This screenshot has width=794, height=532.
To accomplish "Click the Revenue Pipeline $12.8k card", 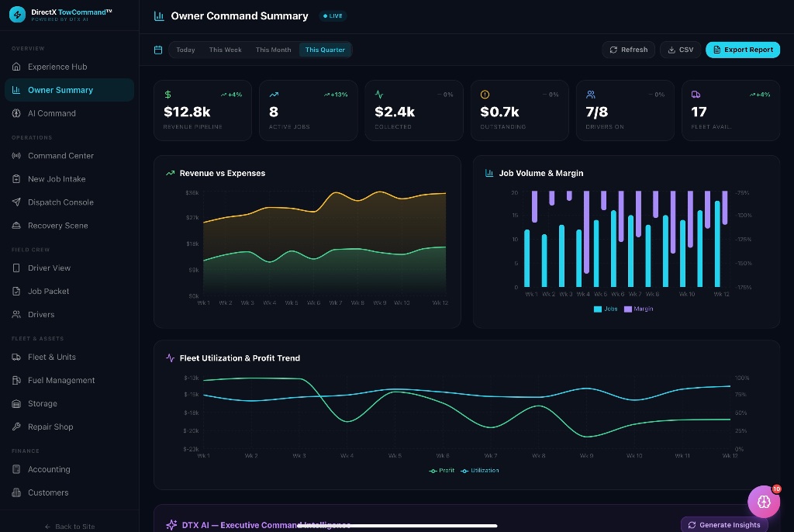I will (202, 110).
